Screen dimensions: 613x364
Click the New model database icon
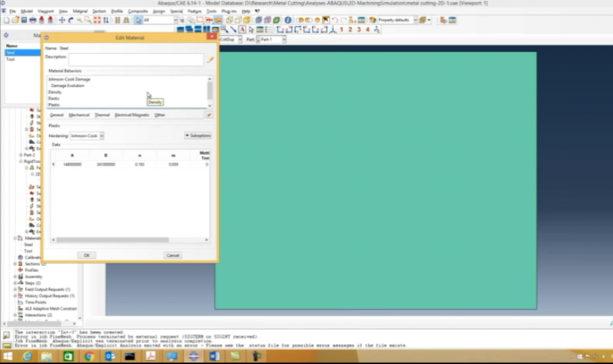[x=7, y=20]
